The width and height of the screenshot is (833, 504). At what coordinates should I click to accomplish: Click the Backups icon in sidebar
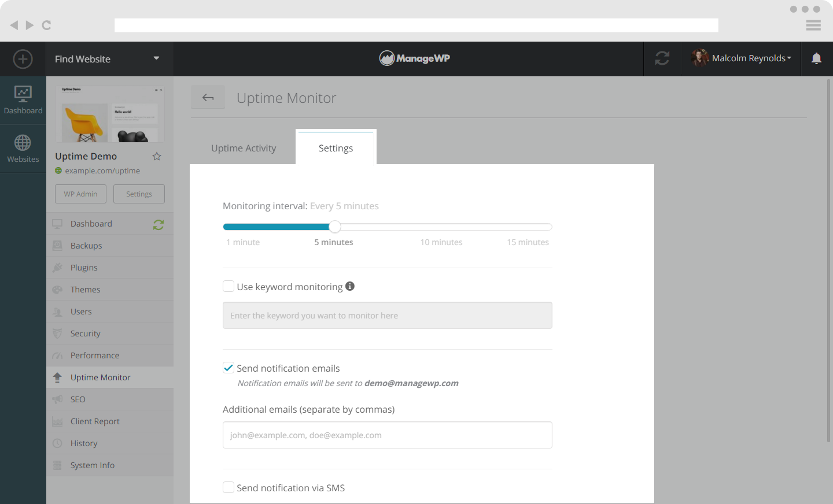click(x=57, y=246)
